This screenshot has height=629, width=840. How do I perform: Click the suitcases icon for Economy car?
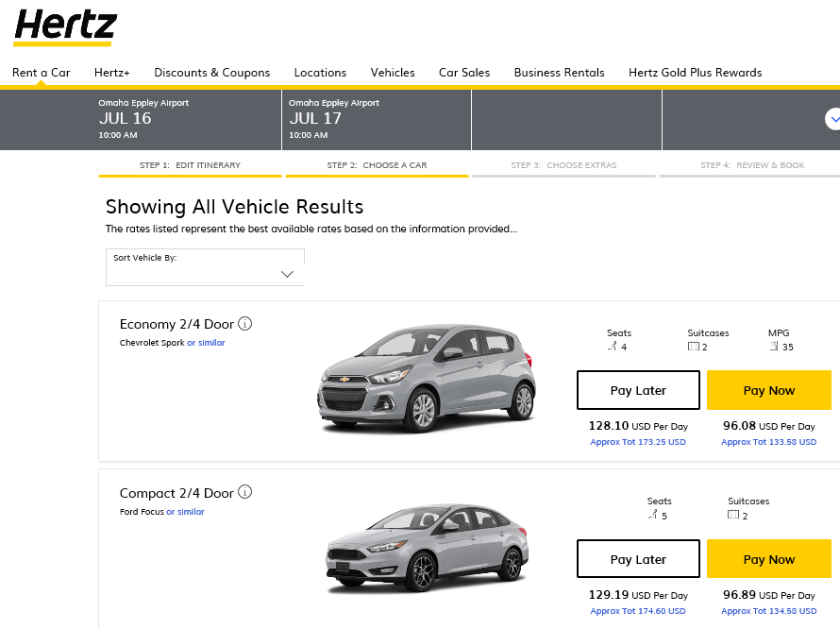(693, 347)
